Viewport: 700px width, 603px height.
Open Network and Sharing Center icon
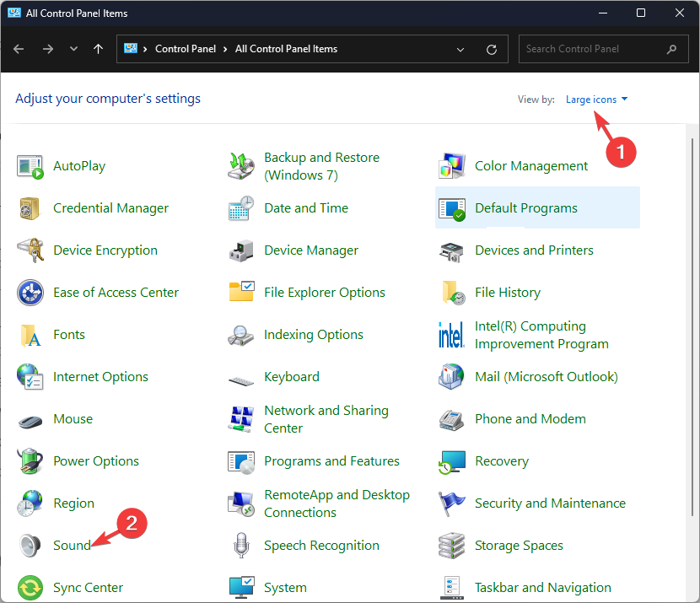pos(241,419)
